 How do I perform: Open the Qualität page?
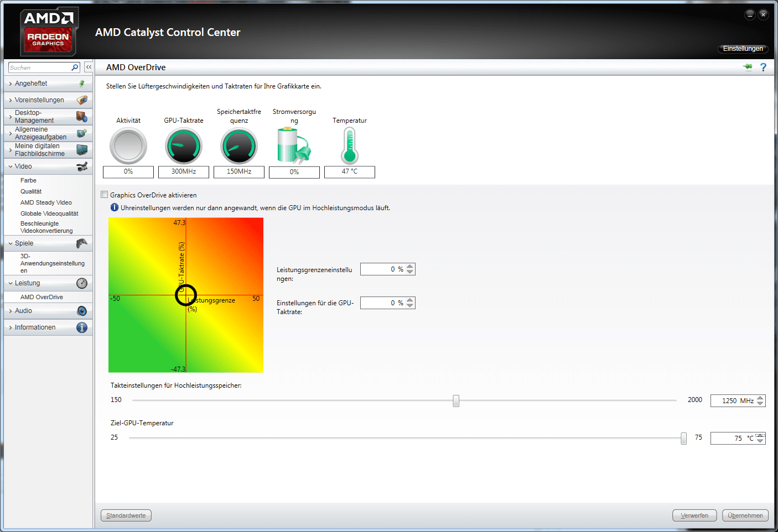[x=31, y=191]
